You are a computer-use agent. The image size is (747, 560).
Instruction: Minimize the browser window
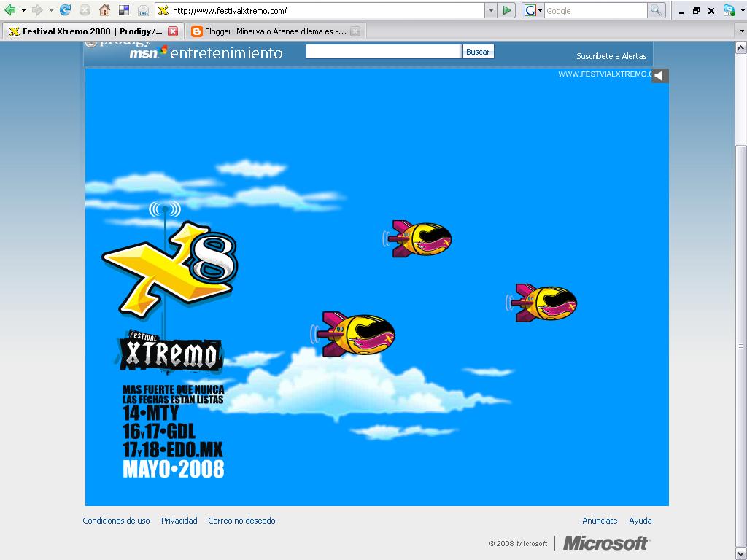tap(681, 11)
